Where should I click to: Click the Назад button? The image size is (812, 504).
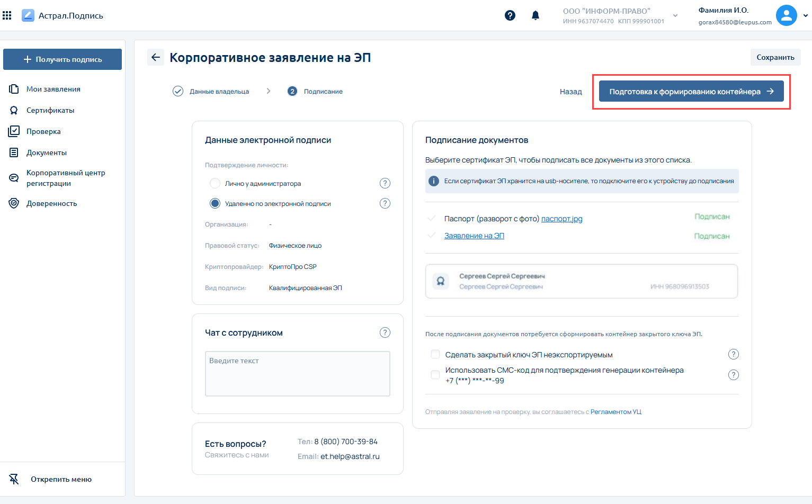[570, 92]
